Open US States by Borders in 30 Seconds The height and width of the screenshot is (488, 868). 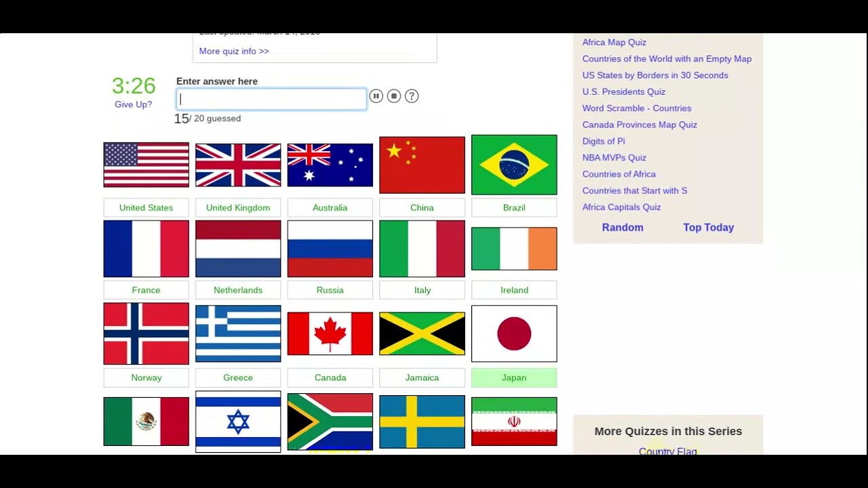point(655,75)
